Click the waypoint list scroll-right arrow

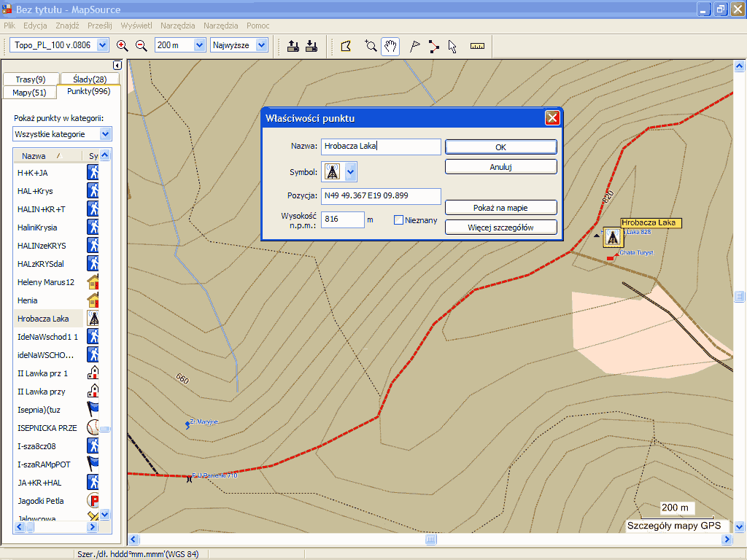[93, 526]
